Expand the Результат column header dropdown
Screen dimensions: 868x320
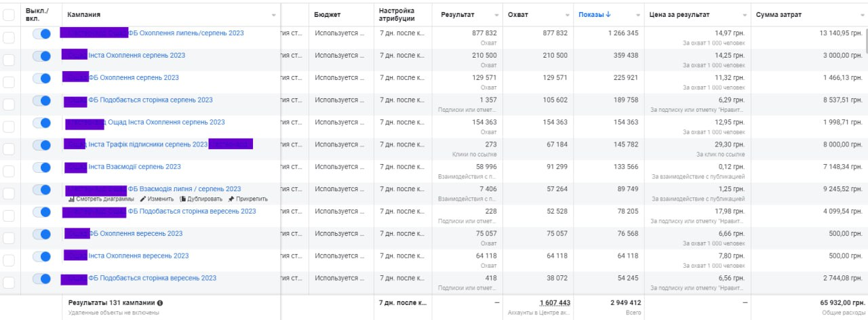(x=495, y=15)
